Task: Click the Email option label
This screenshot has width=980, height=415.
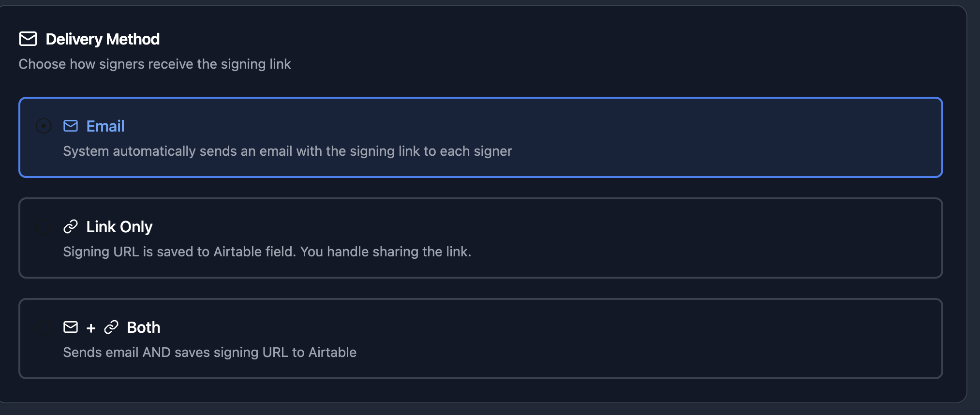Action: tap(104, 125)
